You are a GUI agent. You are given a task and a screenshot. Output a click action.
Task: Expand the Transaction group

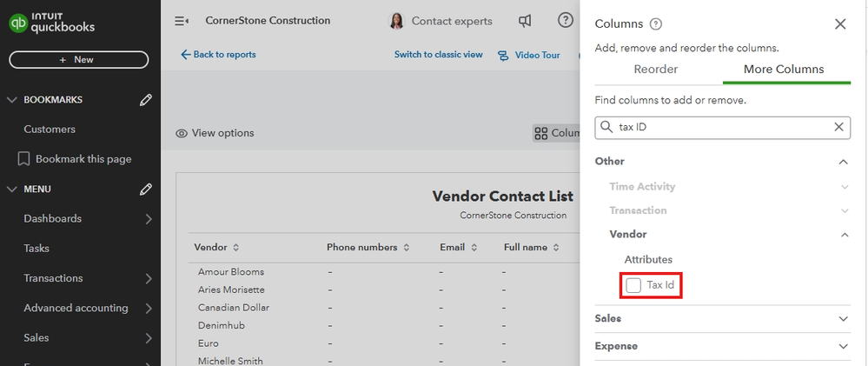click(845, 211)
